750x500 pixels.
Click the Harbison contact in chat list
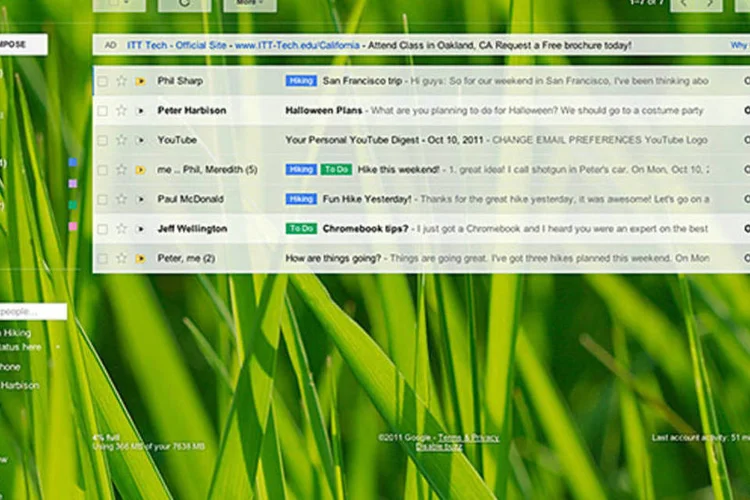tap(20, 386)
